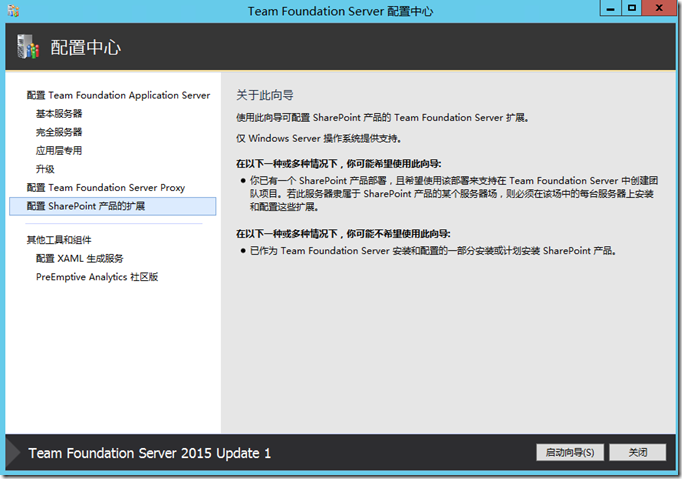Screen dimensions: 682x479
Task: Click the arrow icon beside Team Foundation Server 2015
Action: pyautogui.click(x=13, y=453)
